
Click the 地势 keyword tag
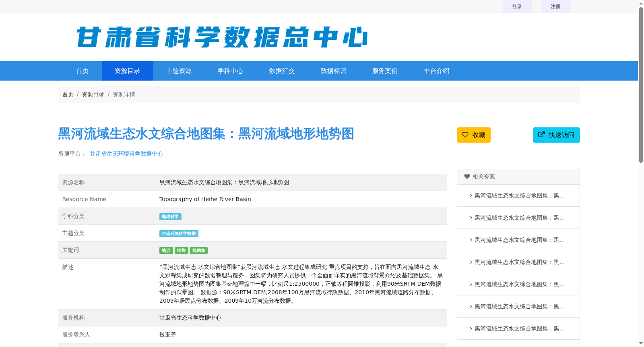point(182,251)
